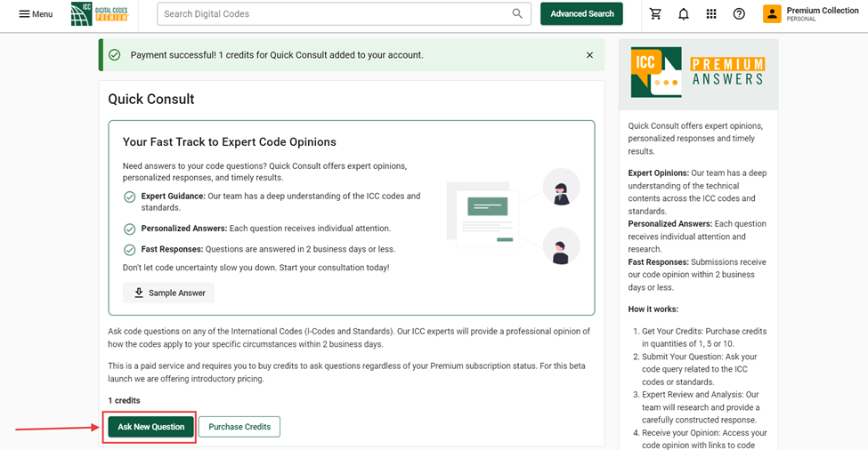Click 'Don't let code uncertainty slow you down' text
Screen dimensions: 868x450
(x=256, y=268)
